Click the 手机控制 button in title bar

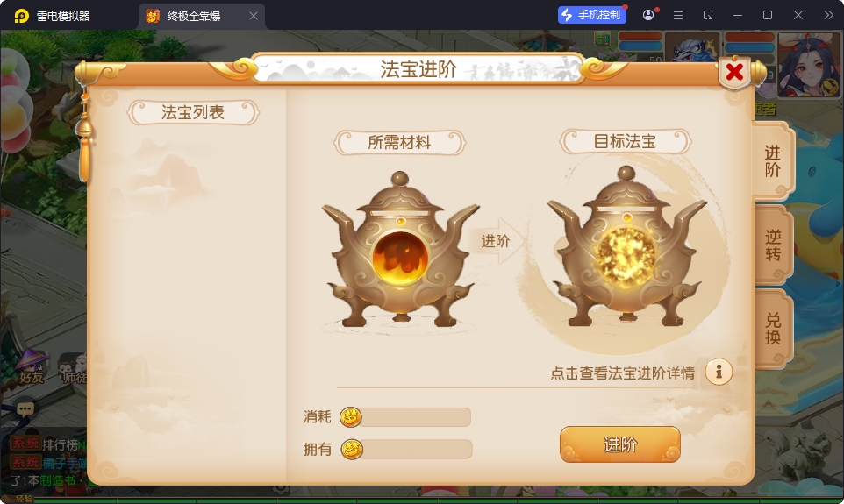click(x=591, y=15)
